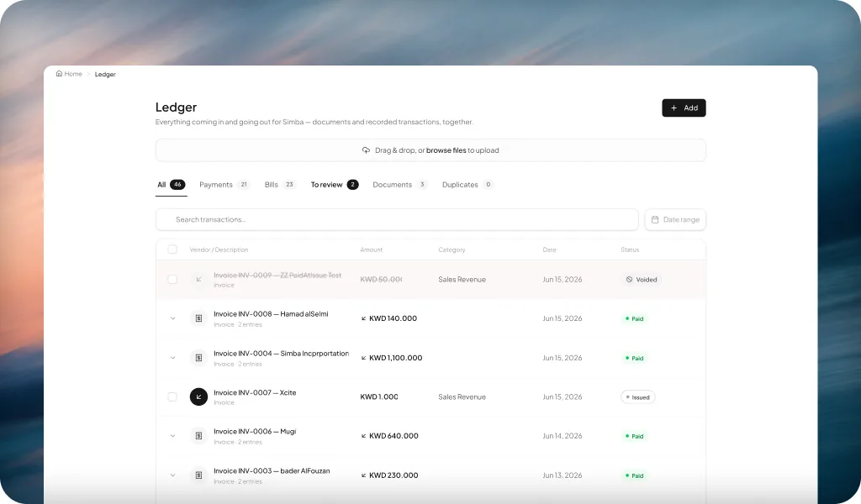The height and width of the screenshot is (504, 861).
Task: Expand the Invoice INV-0006 Mugi row
Action: pos(173,436)
